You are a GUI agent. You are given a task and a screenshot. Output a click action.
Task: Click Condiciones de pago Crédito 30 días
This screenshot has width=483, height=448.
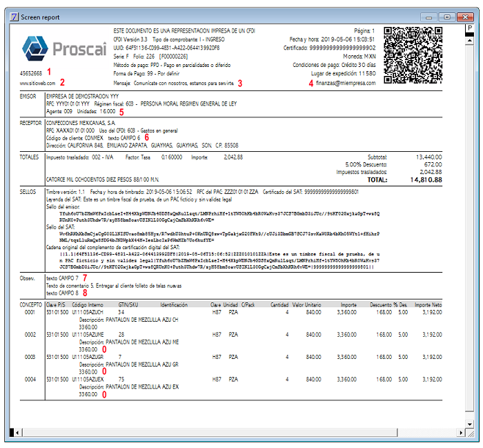pos(334,65)
